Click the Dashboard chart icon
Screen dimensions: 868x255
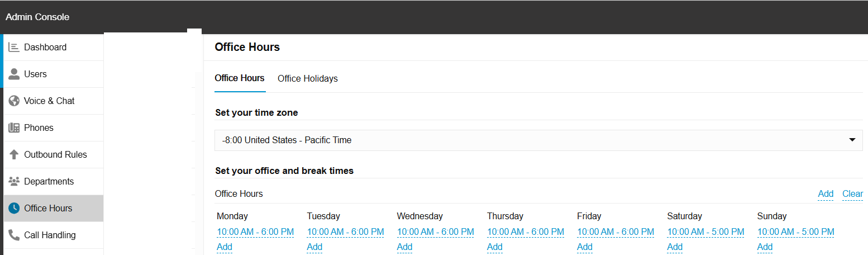pyautogui.click(x=14, y=48)
